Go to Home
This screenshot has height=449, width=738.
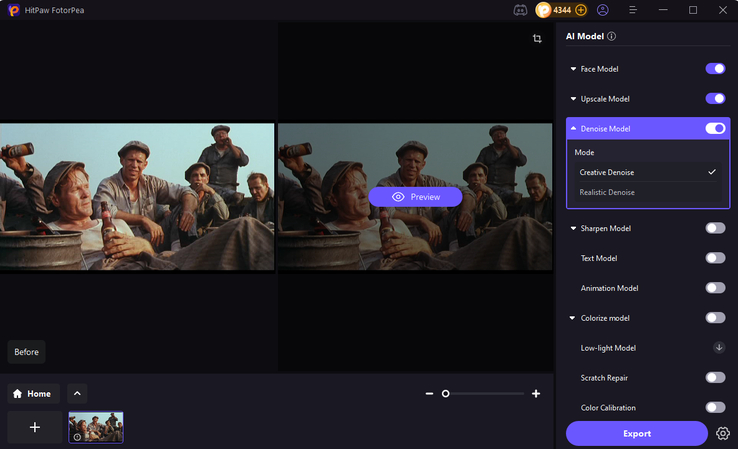pos(33,393)
